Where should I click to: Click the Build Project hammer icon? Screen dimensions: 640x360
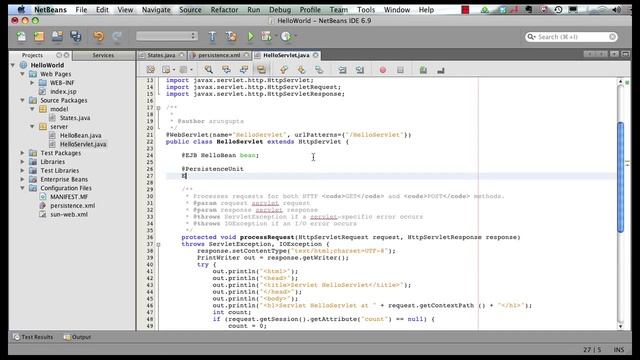212,37
